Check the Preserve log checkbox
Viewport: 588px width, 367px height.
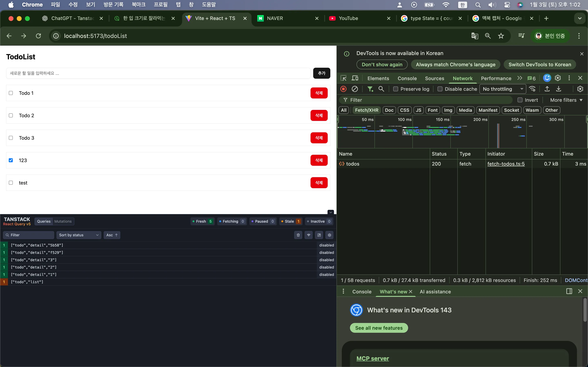395,89
